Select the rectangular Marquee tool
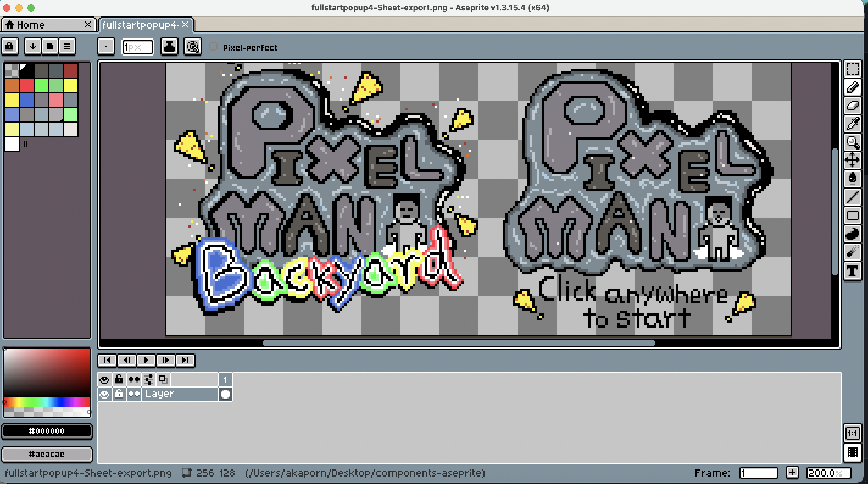Image resolution: width=868 pixels, height=484 pixels. click(852, 69)
